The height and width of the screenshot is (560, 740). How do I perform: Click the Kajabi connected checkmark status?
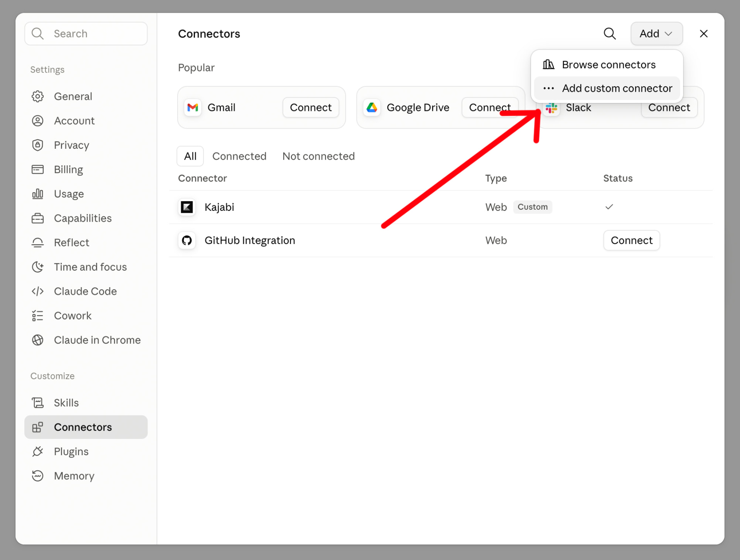(609, 207)
